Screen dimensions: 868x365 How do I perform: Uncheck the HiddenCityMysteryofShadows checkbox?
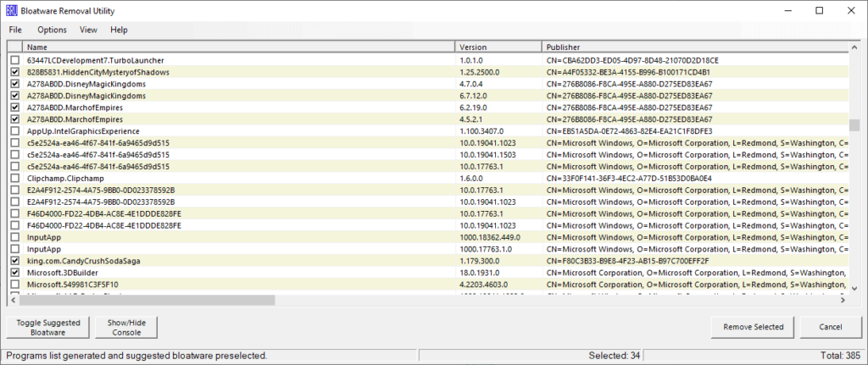click(x=14, y=73)
